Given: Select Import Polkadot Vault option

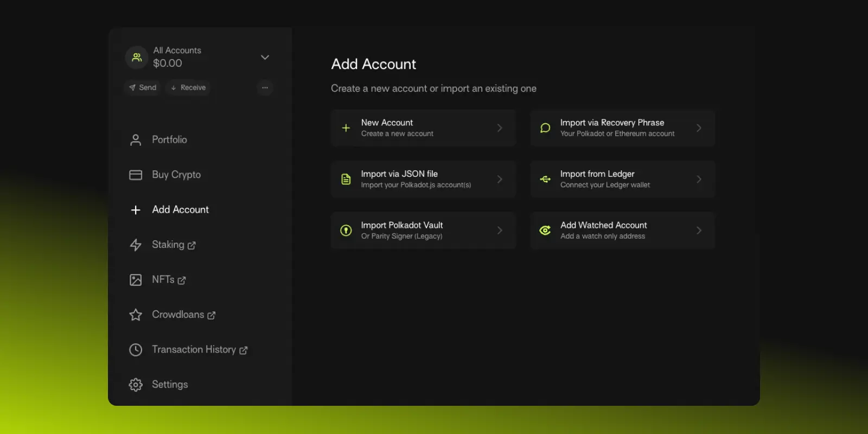Looking at the screenshot, I should [423, 231].
